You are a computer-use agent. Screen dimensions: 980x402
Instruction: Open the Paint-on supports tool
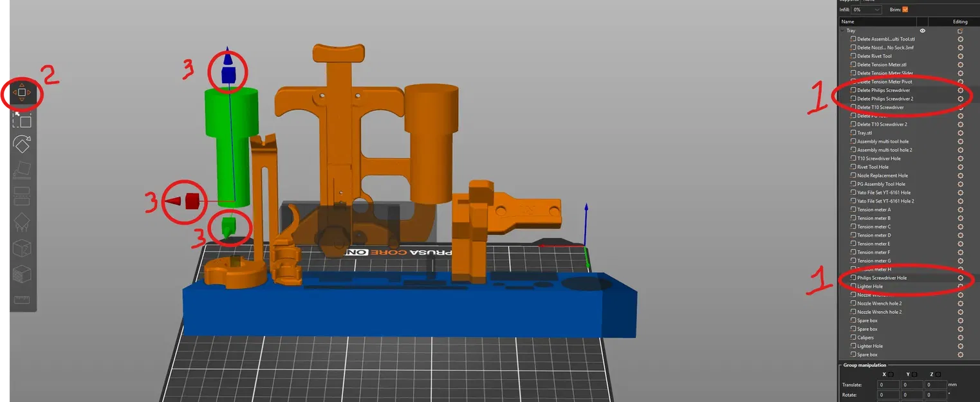click(x=22, y=222)
